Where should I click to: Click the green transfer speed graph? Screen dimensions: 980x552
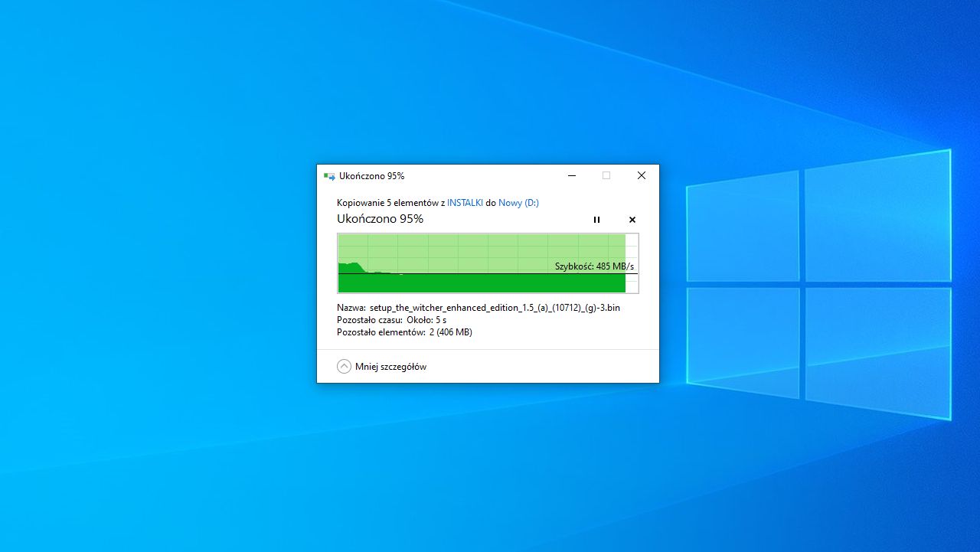(488, 263)
